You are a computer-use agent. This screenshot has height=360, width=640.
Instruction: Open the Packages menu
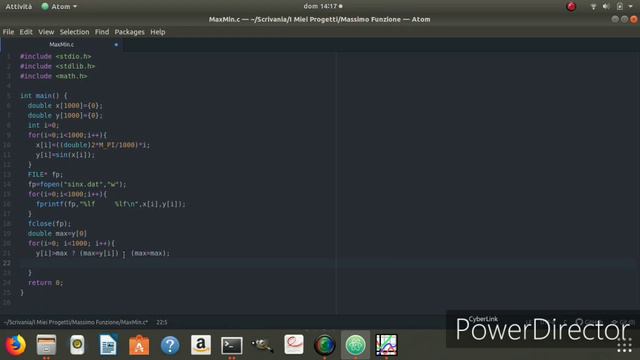129,32
